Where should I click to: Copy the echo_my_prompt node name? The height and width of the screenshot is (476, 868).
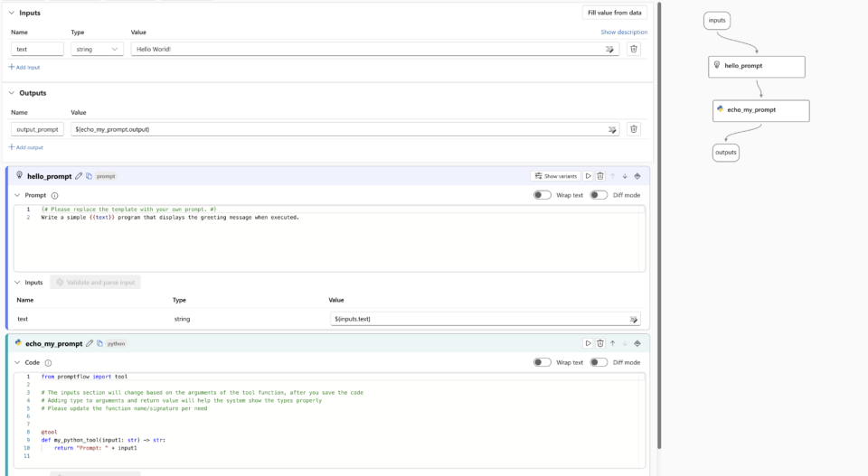tap(100, 343)
